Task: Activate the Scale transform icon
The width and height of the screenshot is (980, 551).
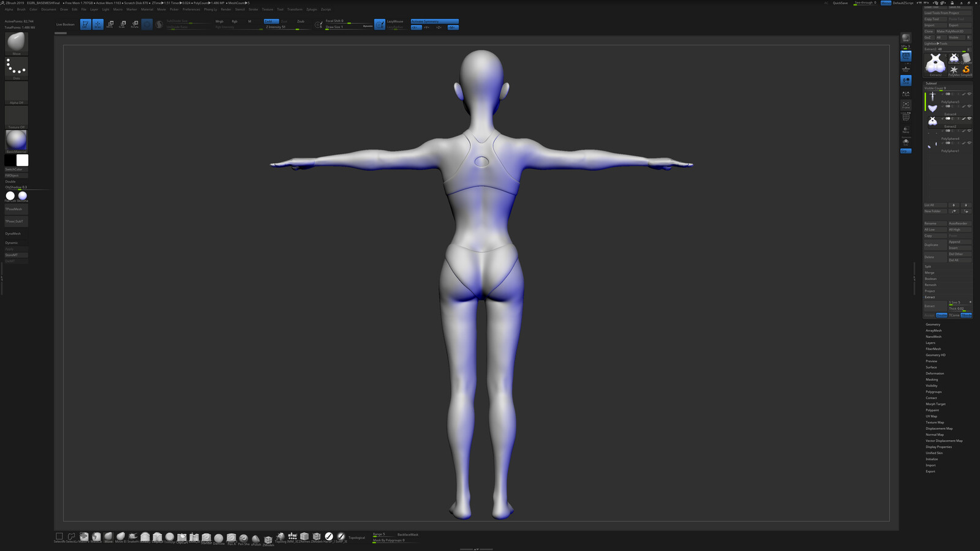Action: pyautogui.click(x=123, y=24)
